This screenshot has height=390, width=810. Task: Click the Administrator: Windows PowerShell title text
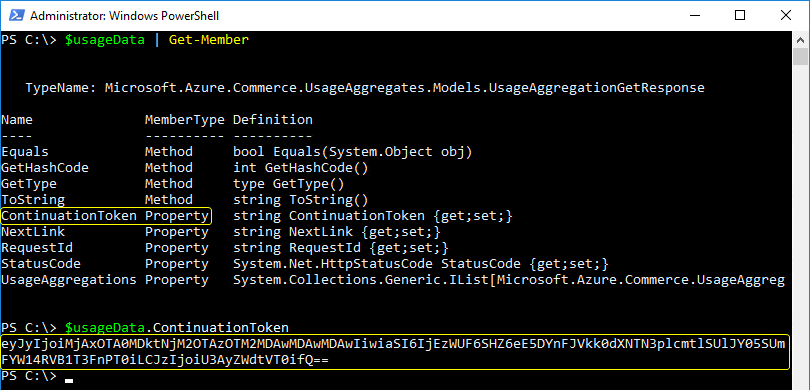[x=124, y=16]
